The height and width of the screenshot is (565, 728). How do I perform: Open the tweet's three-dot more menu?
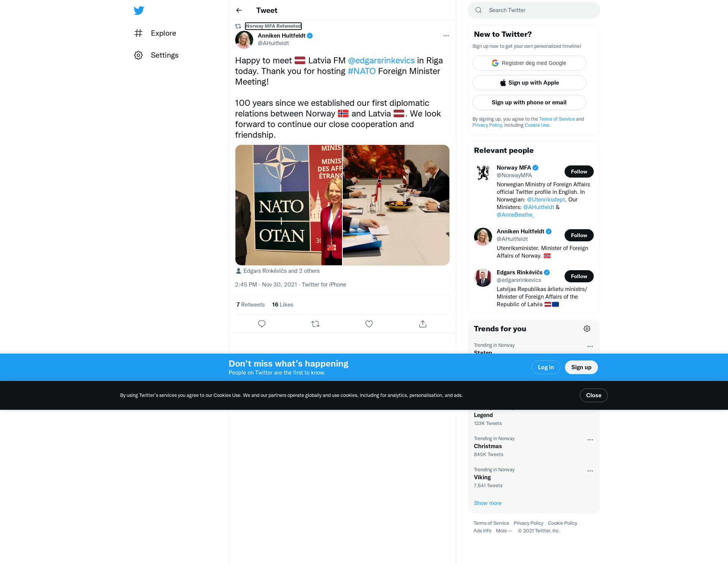(x=446, y=36)
